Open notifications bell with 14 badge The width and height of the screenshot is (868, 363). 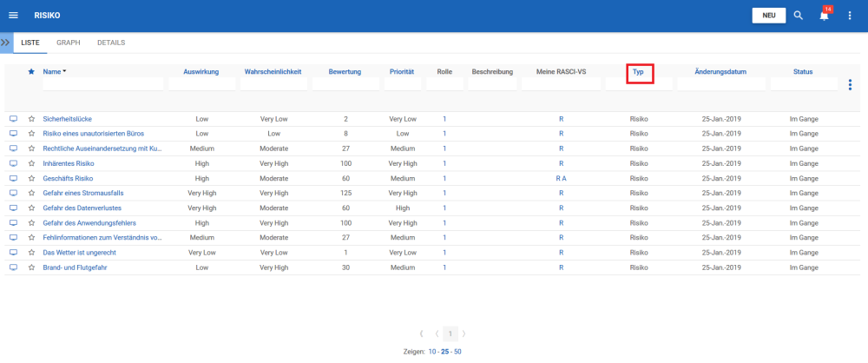825,15
